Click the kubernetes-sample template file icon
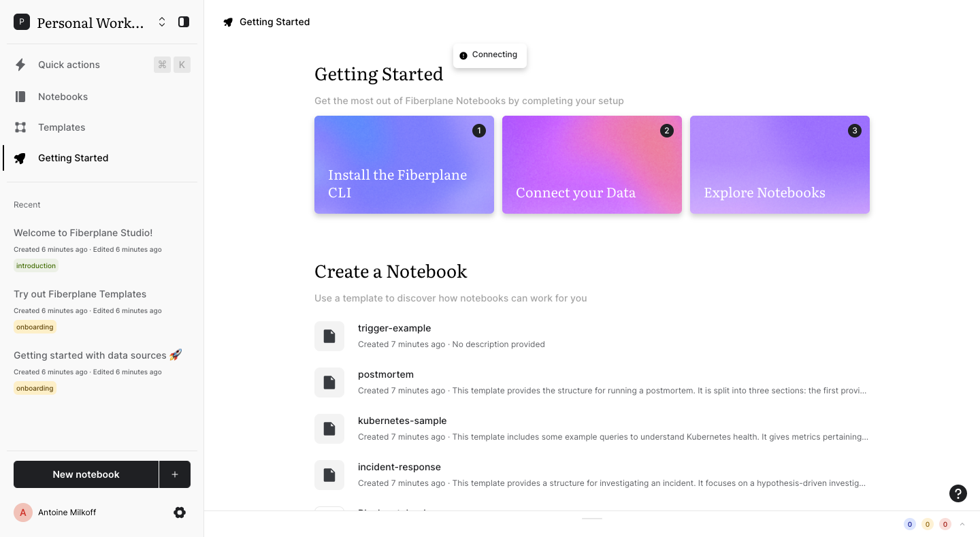980x537 pixels. pyautogui.click(x=329, y=429)
